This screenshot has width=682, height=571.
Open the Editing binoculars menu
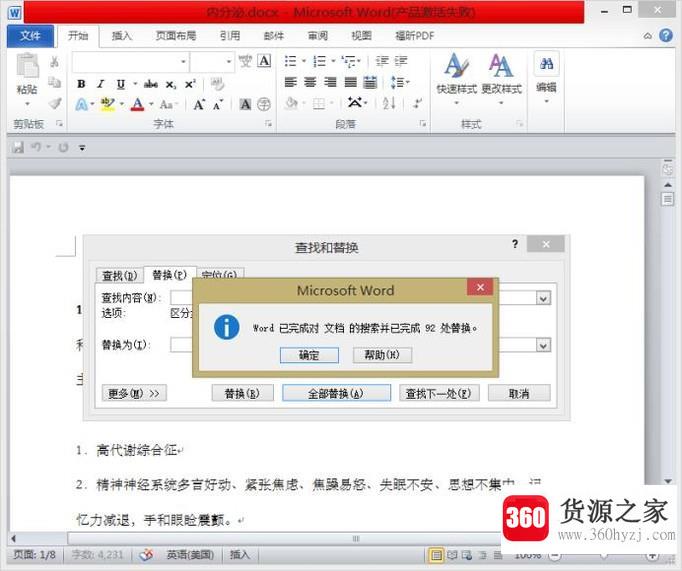coord(546,77)
